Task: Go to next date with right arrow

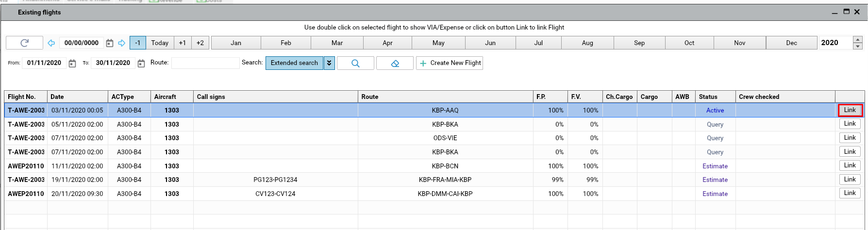Action: pyautogui.click(x=122, y=43)
